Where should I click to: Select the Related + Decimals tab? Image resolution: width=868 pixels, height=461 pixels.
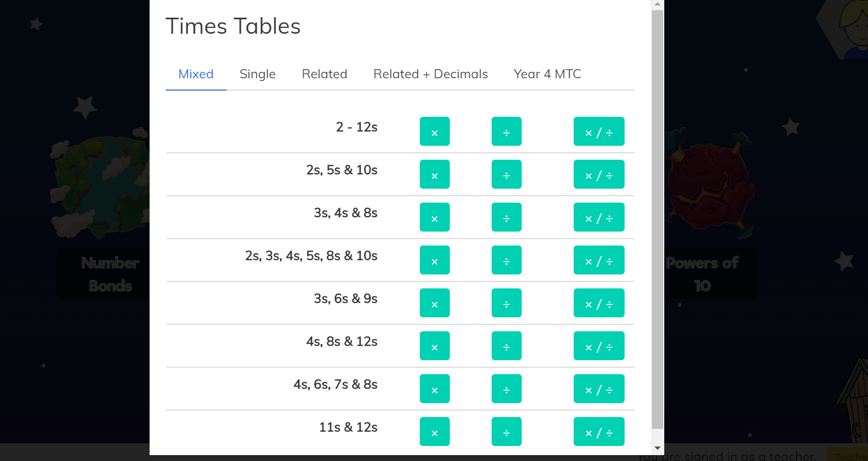[431, 74]
